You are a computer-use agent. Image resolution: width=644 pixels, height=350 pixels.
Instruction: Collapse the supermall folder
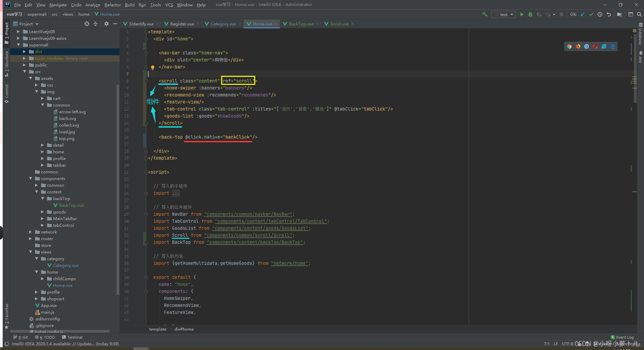pos(18,45)
